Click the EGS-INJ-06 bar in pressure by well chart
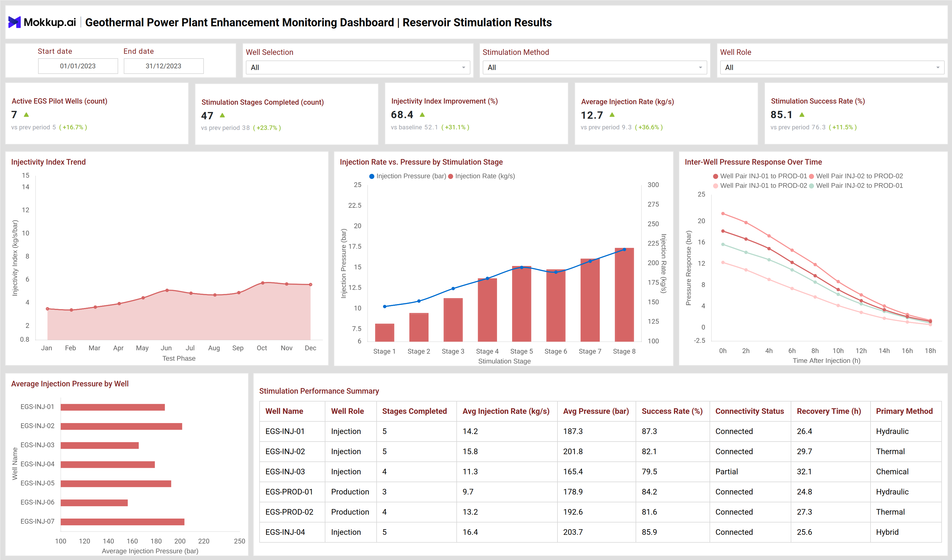Screen dimensions: 952x560 pos(94,503)
